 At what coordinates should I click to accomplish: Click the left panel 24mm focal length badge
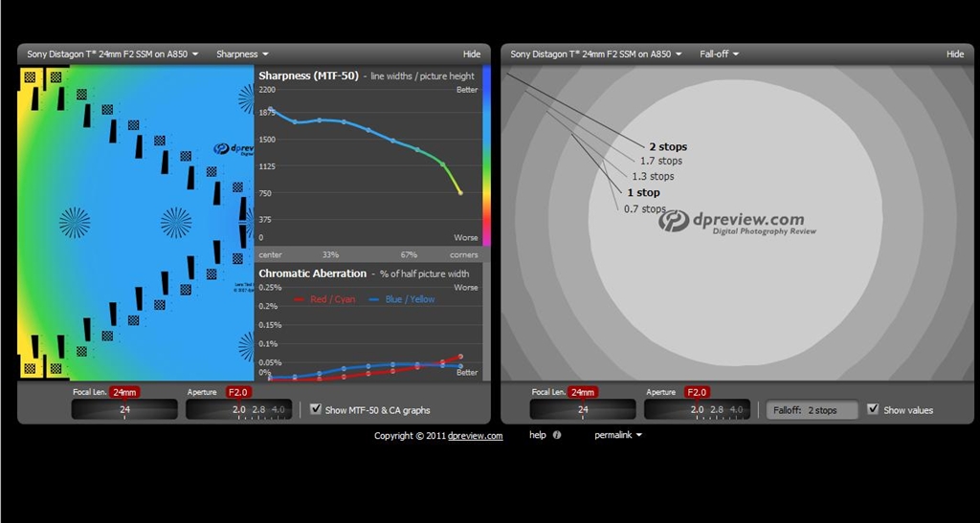(x=124, y=393)
